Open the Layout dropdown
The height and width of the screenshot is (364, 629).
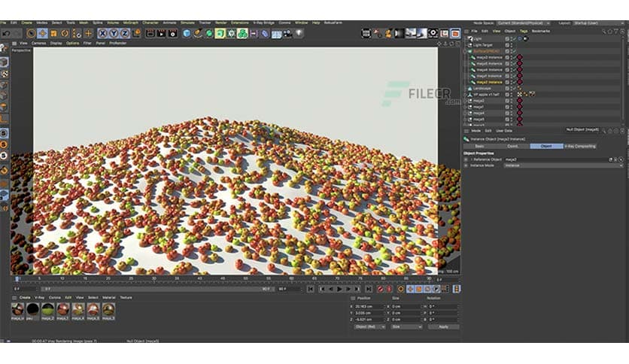tap(597, 23)
